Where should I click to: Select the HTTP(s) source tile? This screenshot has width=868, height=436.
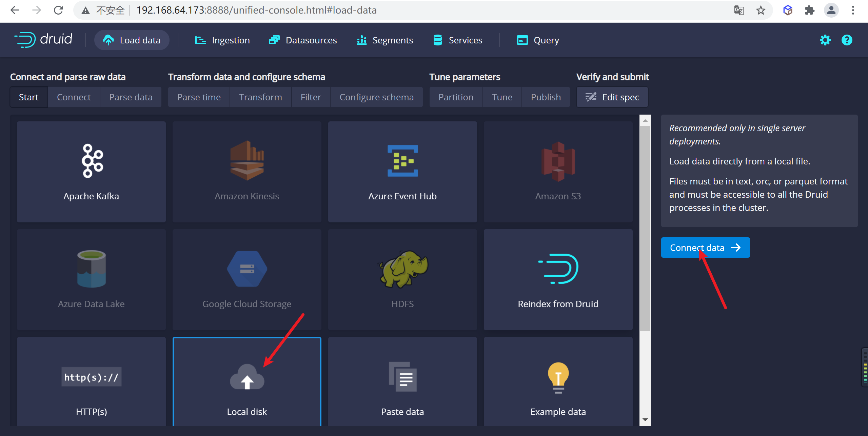pyautogui.click(x=91, y=383)
